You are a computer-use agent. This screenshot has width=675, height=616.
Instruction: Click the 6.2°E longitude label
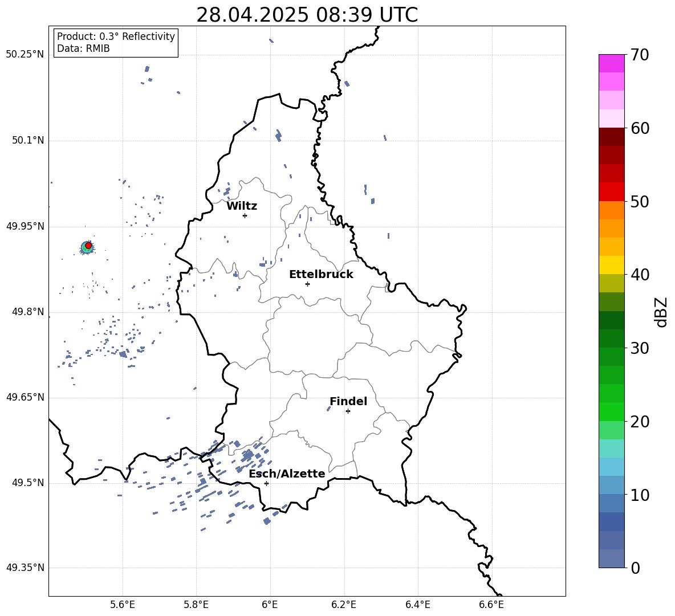pyautogui.click(x=344, y=605)
